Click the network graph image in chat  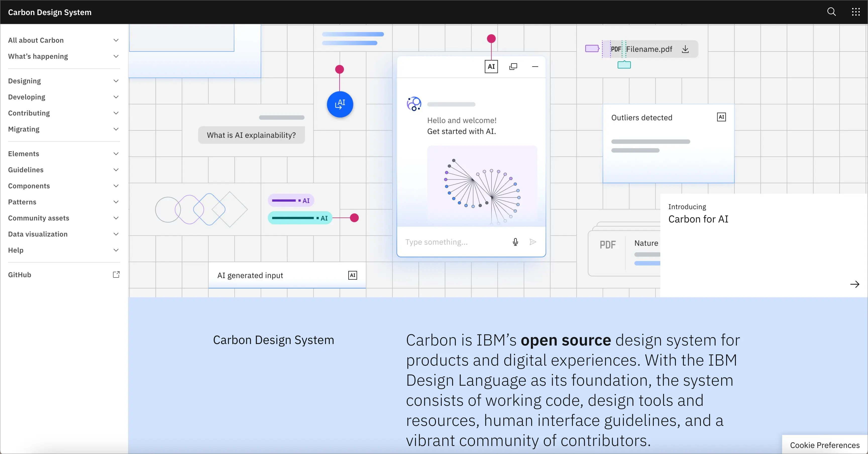point(482,186)
